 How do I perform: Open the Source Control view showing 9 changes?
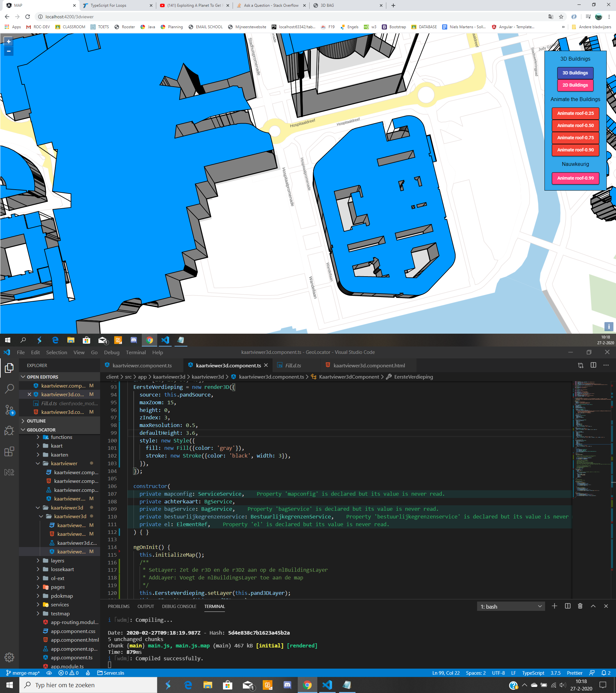[x=9, y=410]
